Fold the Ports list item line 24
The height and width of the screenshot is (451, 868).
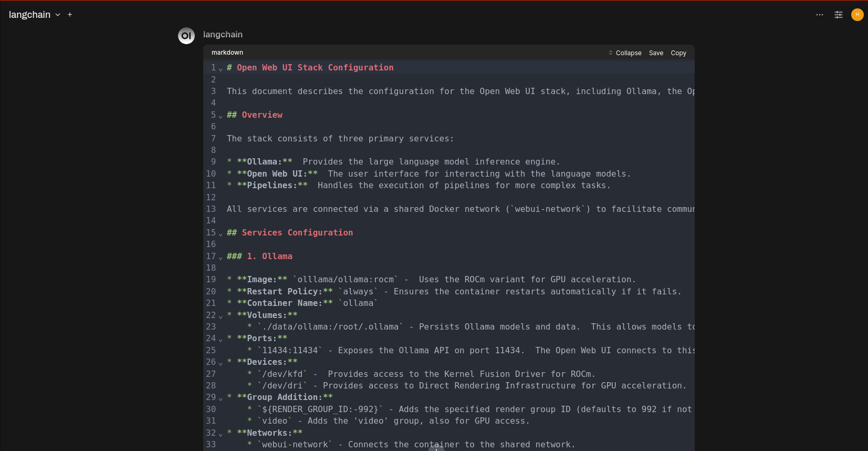click(221, 339)
